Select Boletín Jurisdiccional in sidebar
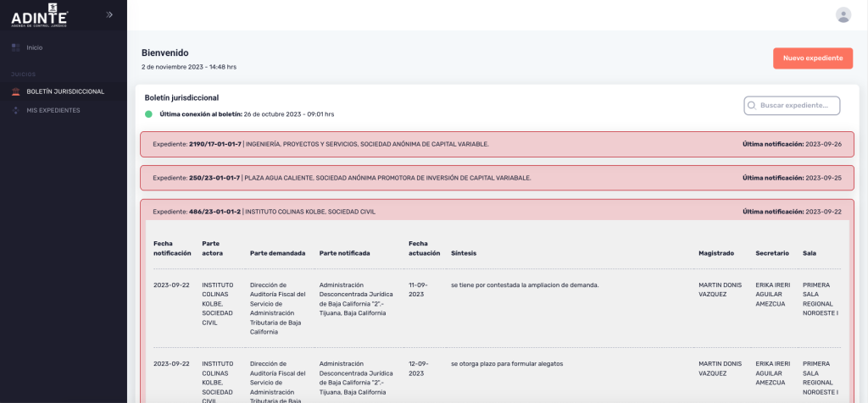Screen dimensions: 868x403 coord(65,91)
